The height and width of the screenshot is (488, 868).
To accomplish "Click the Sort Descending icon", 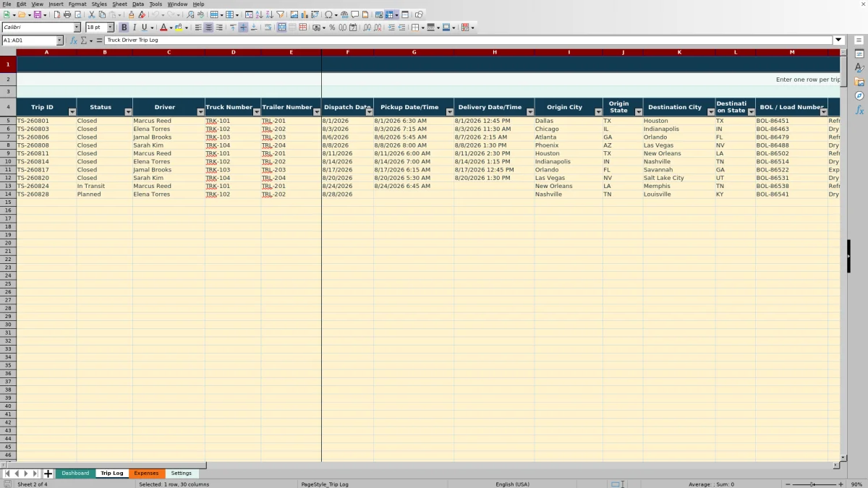I will (x=269, y=14).
